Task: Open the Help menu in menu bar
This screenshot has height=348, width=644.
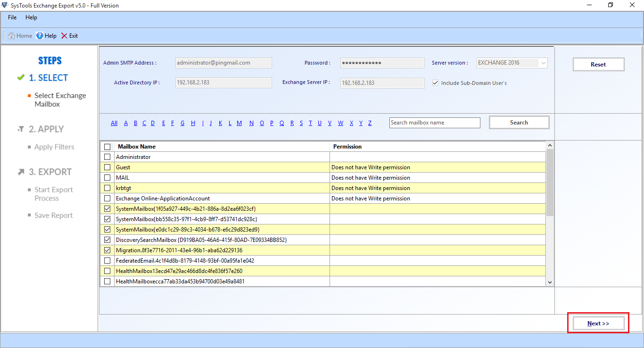Action: (x=31, y=17)
